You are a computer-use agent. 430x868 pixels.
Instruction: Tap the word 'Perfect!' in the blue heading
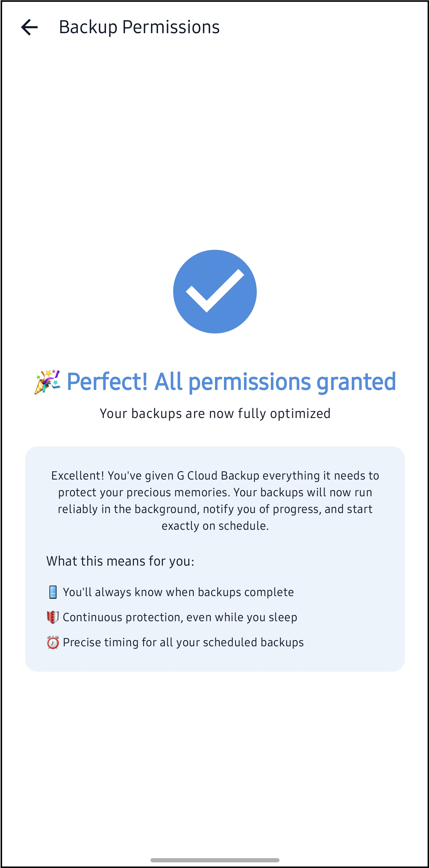point(107,382)
